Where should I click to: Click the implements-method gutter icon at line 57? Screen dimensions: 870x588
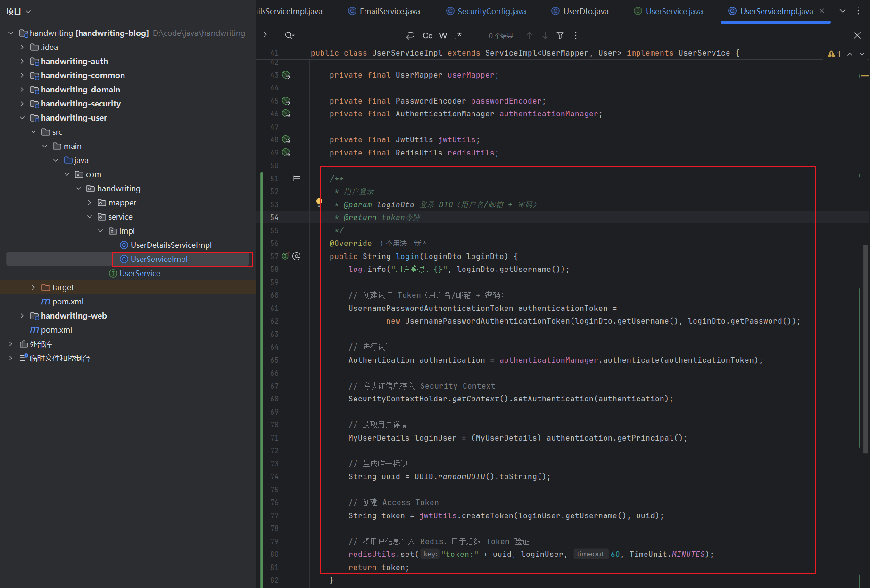[286, 256]
